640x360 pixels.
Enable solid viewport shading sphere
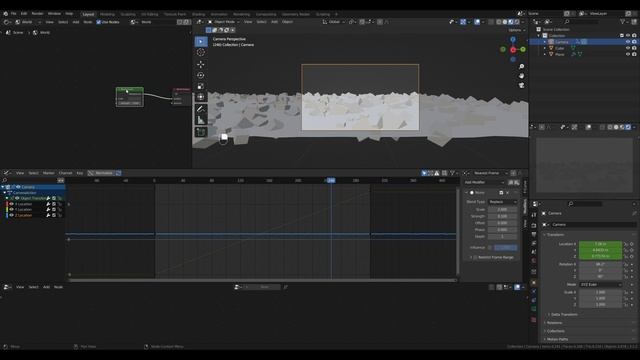click(505, 22)
